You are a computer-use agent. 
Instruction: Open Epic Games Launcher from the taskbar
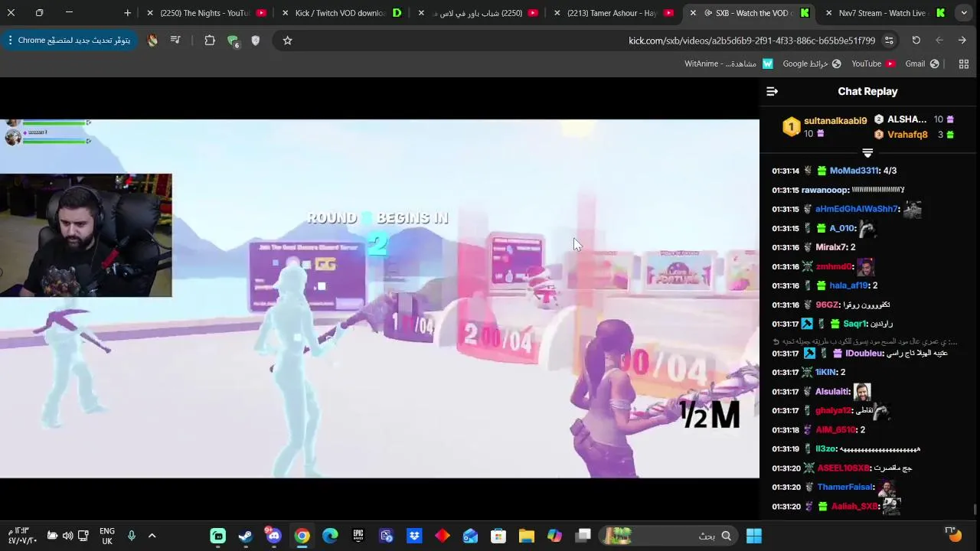click(358, 536)
